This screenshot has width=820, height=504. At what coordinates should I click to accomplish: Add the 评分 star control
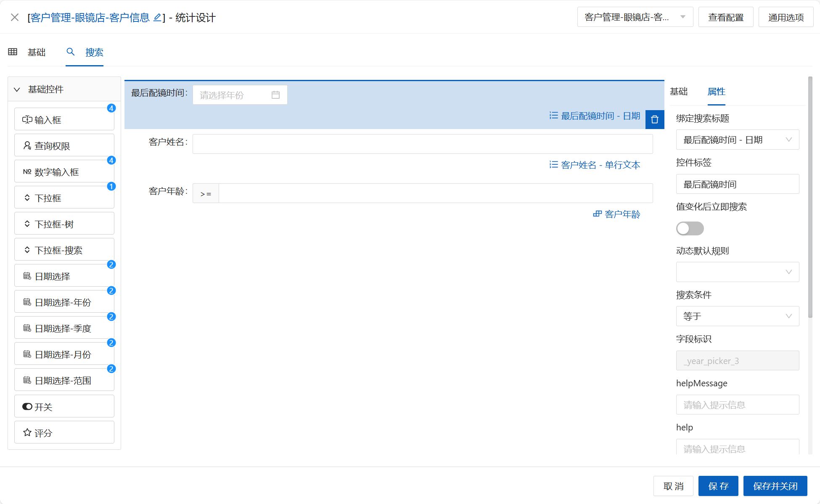[x=64, y=433]
